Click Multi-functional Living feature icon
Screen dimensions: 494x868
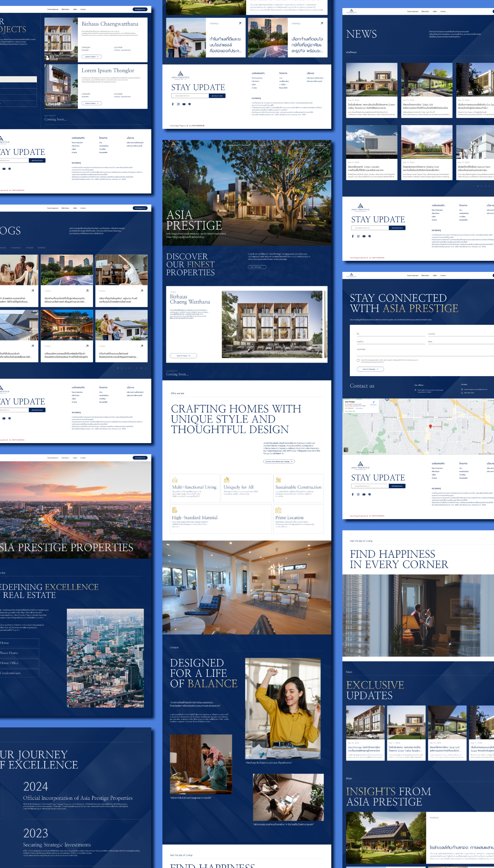[x=175, y=480]
